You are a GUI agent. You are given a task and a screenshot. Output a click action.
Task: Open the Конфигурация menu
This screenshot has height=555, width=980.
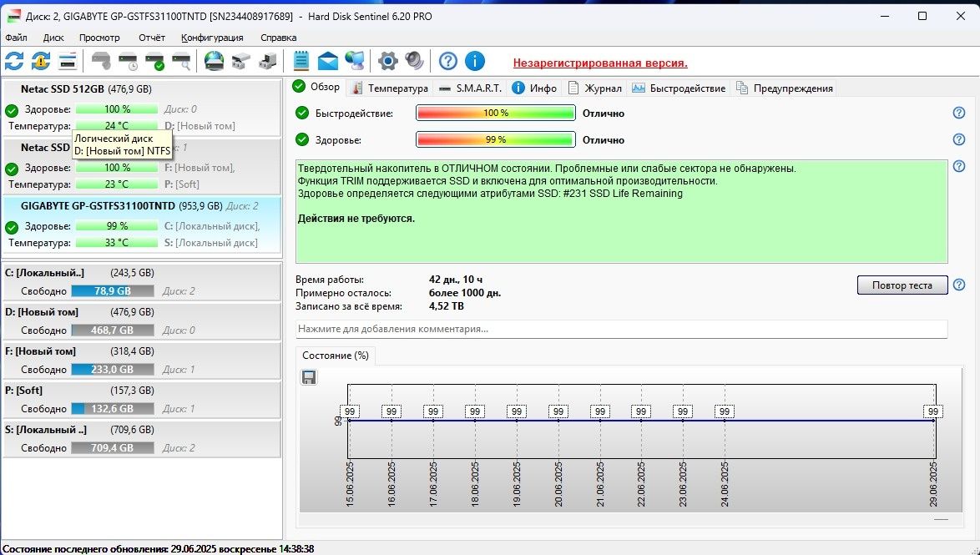click(212, 38)
